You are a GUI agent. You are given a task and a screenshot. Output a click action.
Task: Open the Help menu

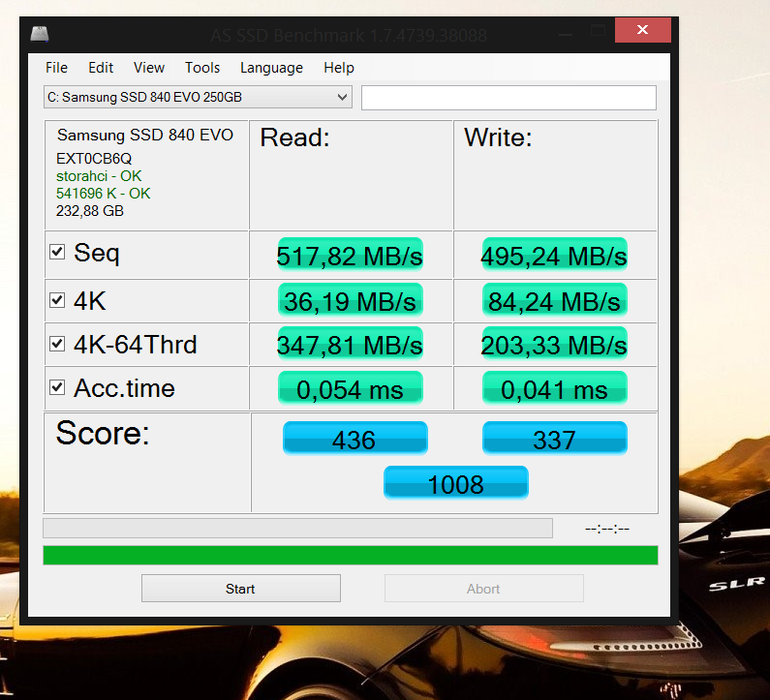click(339, 68)
